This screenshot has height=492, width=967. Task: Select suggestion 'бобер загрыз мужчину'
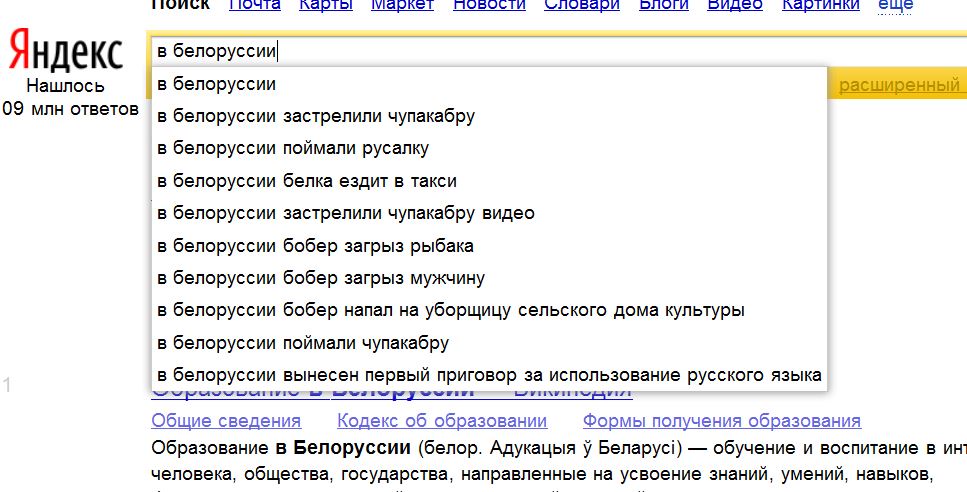(x=489, y=278)
